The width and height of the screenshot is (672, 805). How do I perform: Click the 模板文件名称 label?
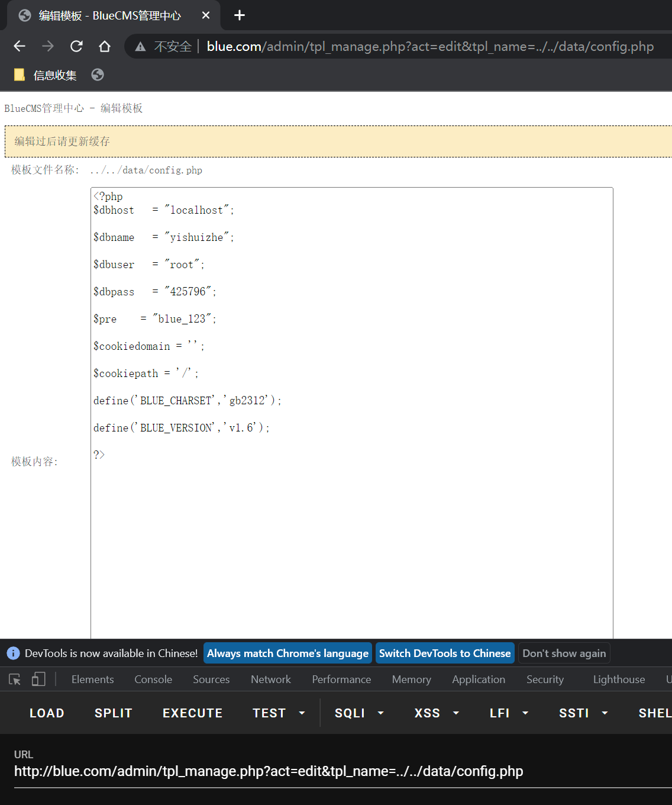pyautogui.click(x=44, y=170)
